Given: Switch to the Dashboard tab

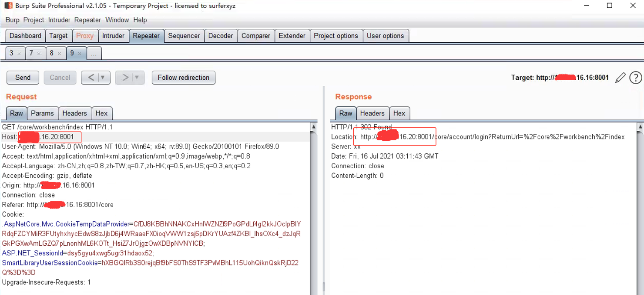Looking at the screenshot, I should (25, 36).
